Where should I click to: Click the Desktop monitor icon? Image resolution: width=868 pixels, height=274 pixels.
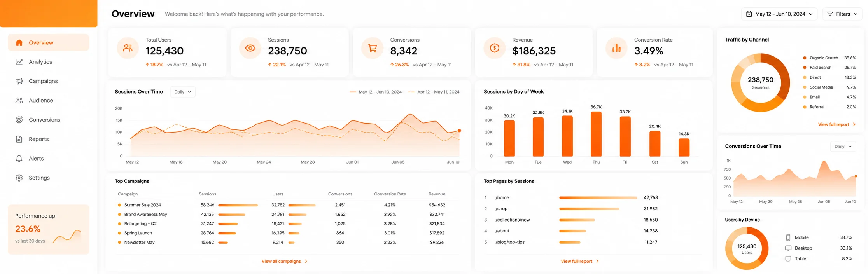click(x=788, y=248)
